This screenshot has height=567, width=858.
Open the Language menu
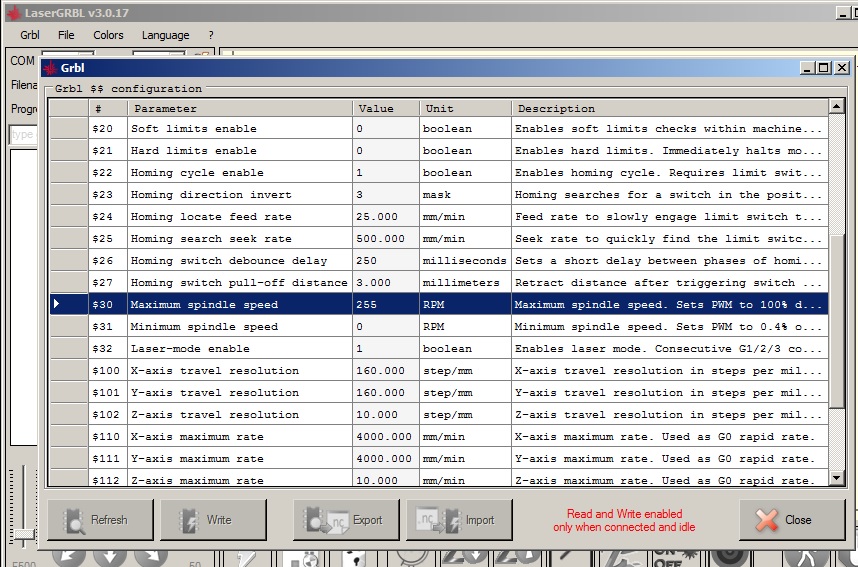[x=165, y=35]
